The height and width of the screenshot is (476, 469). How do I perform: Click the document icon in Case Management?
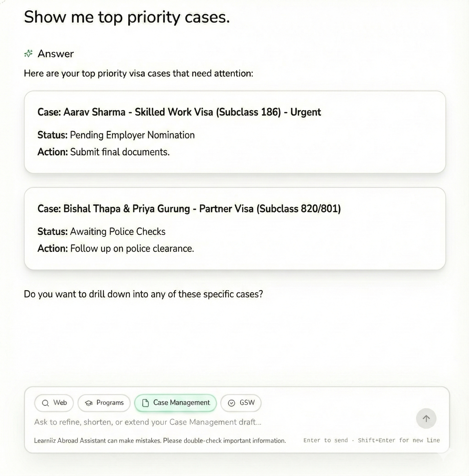click(x=146, y=403)
